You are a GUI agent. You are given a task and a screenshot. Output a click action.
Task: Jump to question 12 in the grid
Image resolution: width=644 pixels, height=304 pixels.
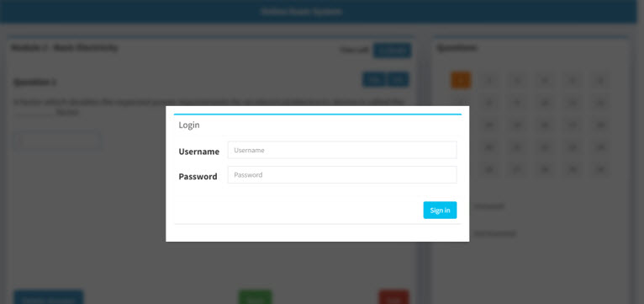click(600, 103)
